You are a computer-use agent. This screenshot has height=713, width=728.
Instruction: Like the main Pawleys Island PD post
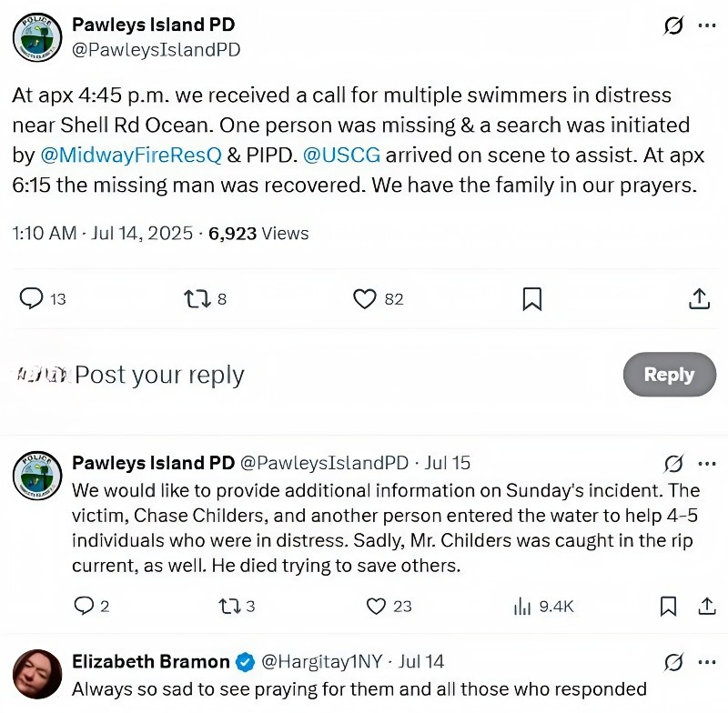point(365,298)
